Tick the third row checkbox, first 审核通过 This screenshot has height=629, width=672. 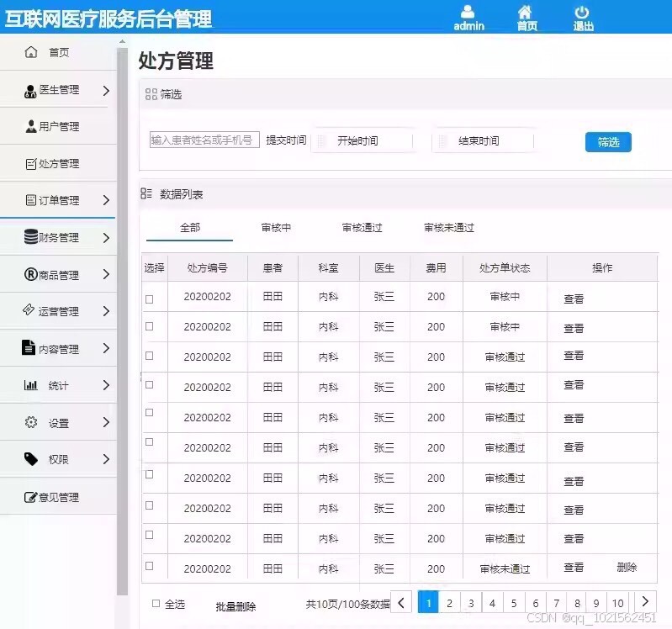(149, 356)
